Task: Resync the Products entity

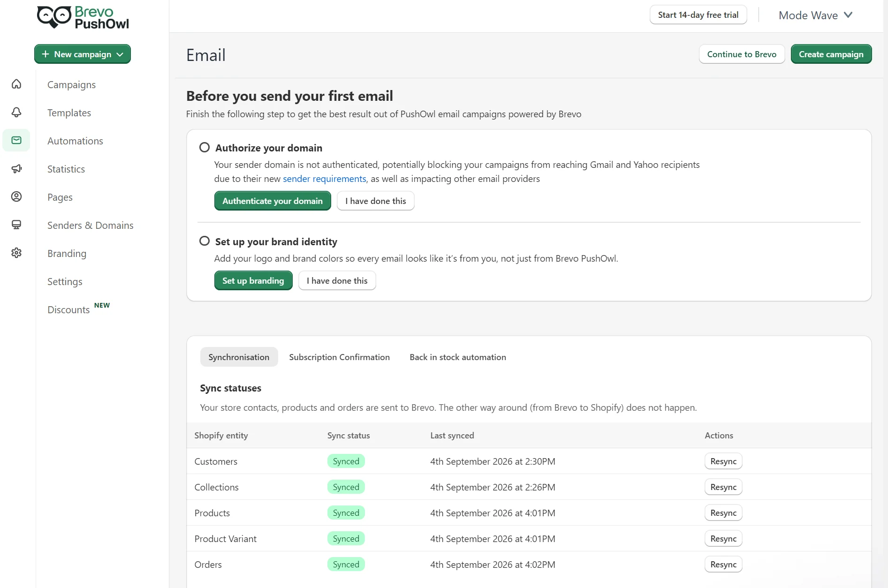Action: [723, 513]
